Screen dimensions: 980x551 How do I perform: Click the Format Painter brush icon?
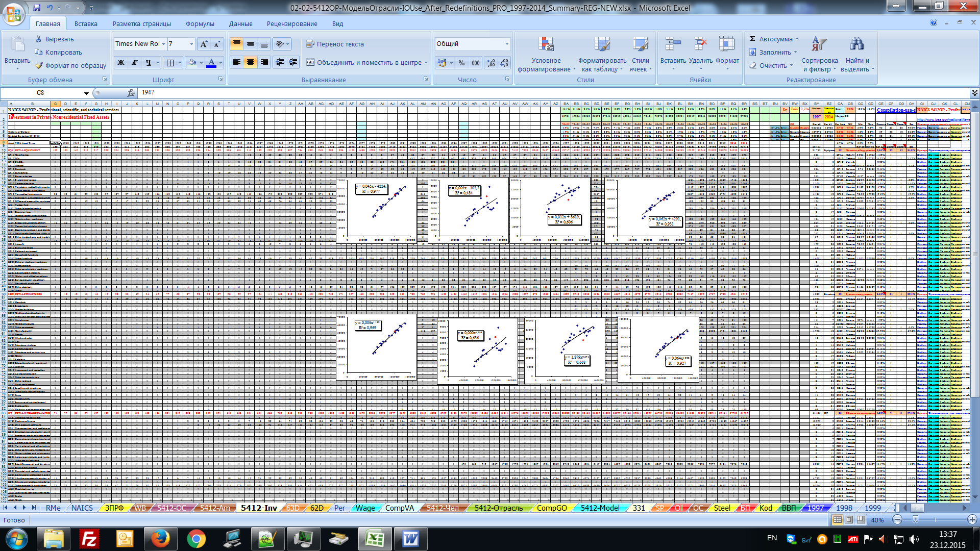tap(39, 65)
